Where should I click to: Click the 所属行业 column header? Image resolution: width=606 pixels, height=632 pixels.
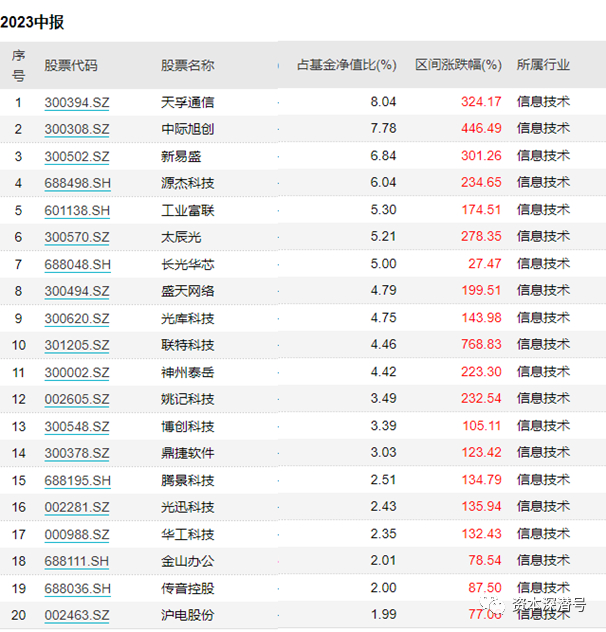click(543, 65)
